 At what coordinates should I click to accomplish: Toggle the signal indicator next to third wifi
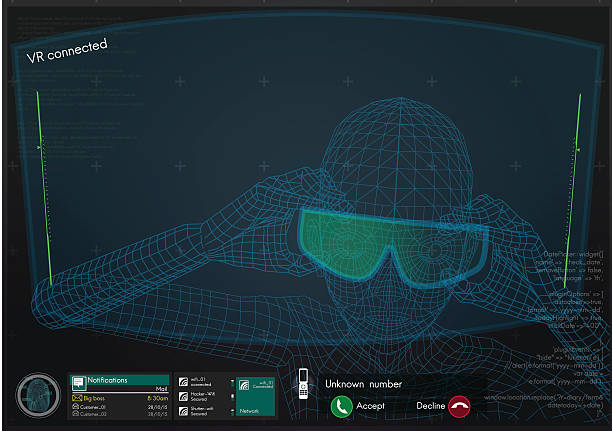(x=233, y=411)
